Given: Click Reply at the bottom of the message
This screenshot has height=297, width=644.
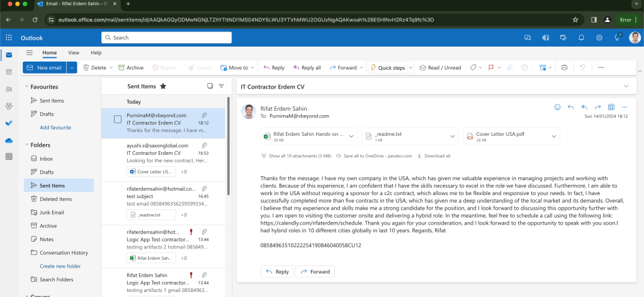Looking at the screenshot, I should click(277, 272).
